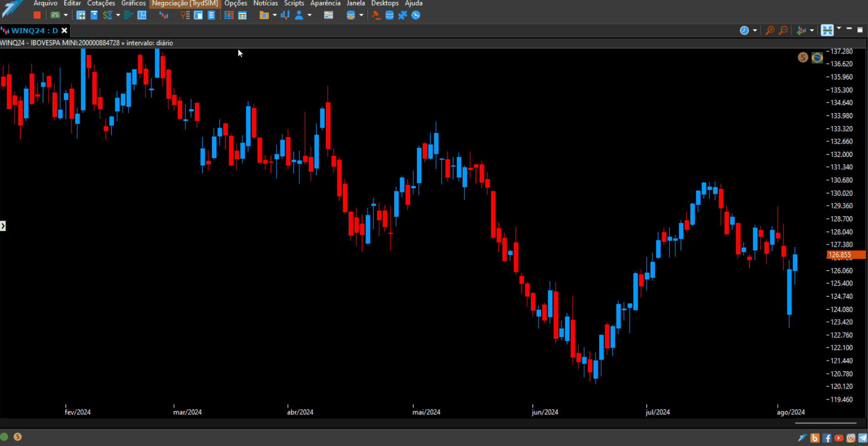This screenshot has width=868, height=446.
Task: Click the red stop square toolbar icon
Action: tap(37, 15)
